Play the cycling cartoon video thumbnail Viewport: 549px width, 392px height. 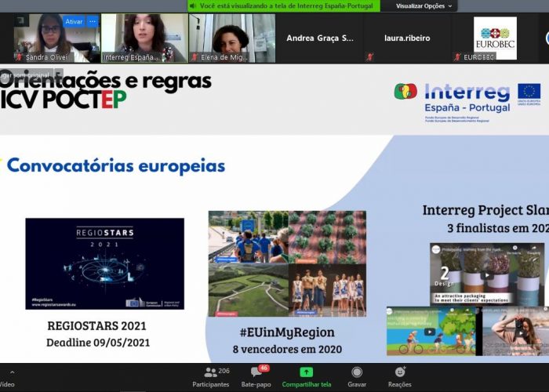(x=431, y=331)
